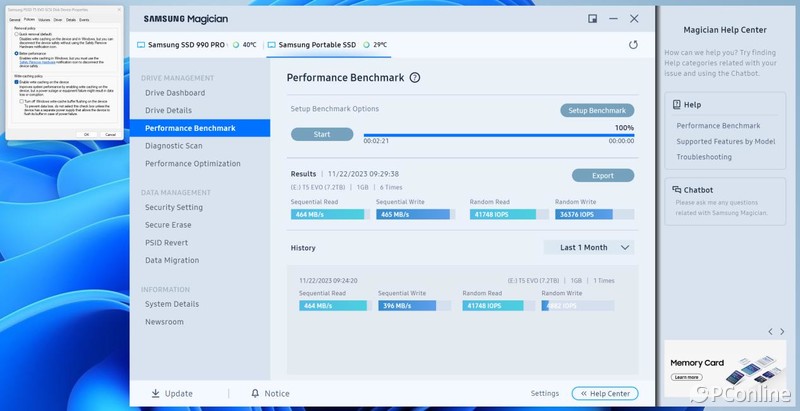Click the Export results button
800x411 pixels.
click(602, 175)
